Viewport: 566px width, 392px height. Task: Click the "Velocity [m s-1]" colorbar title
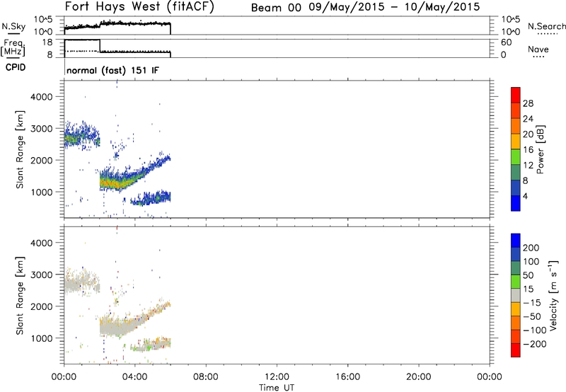553,295
